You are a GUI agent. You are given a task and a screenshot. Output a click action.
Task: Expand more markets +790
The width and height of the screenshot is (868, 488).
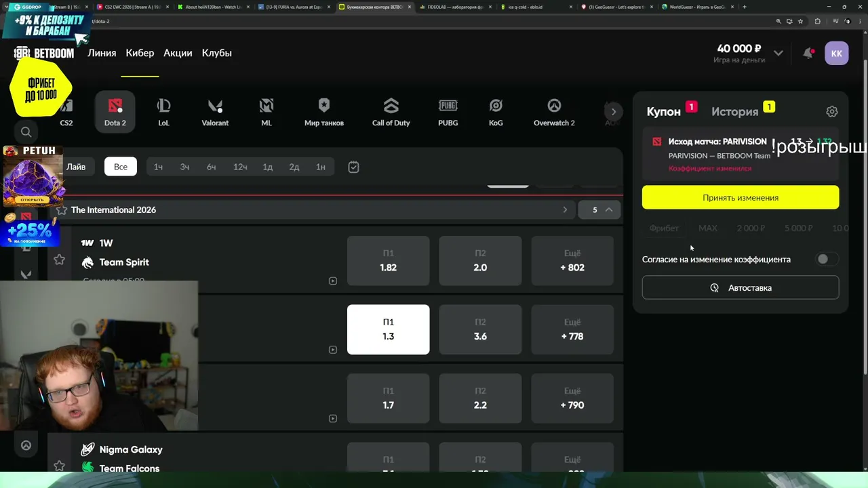pyautogui.click(x=572, y=399)
